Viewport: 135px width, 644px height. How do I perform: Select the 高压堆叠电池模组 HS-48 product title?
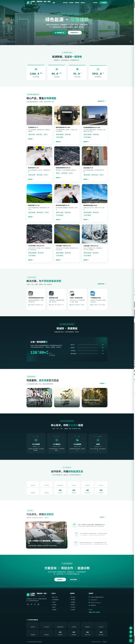tap(62, 205)
